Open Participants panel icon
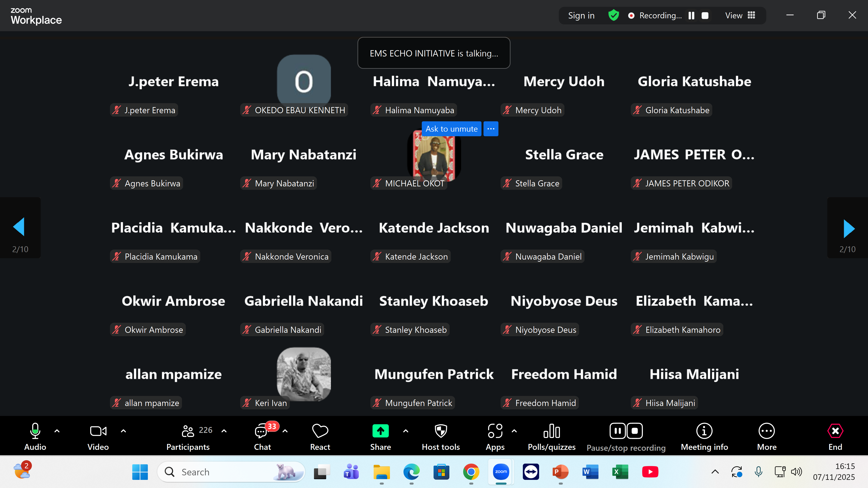This screenshot has height=488, width=868. (188, 432)
